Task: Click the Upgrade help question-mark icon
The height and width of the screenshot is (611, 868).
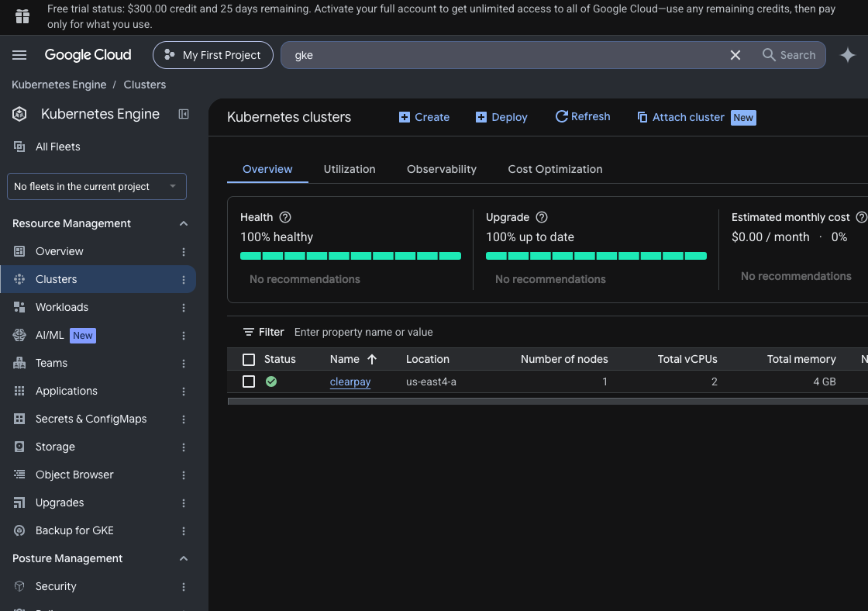Action: pyautogui.click(x=542, y=217)
